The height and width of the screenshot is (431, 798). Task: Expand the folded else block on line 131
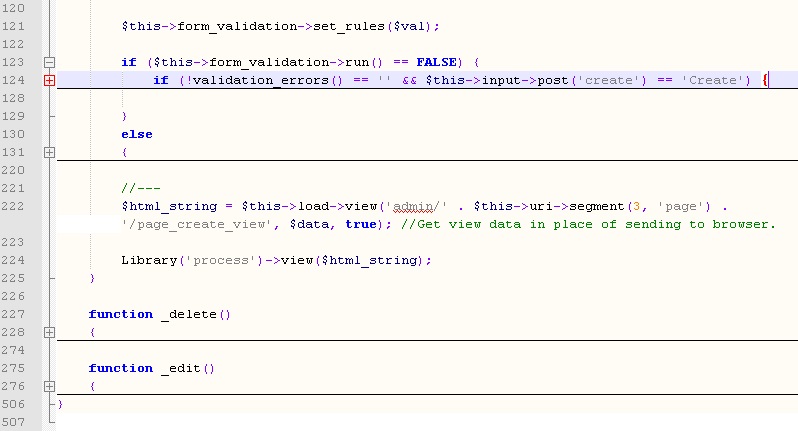(x=49, y=153)
